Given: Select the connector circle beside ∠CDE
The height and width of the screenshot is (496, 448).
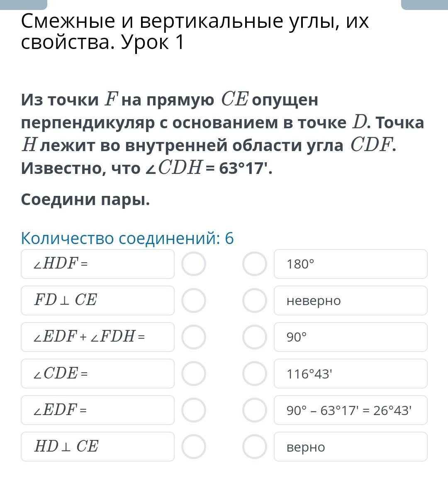Looking at the screenshot, I should tap(194, 374).
